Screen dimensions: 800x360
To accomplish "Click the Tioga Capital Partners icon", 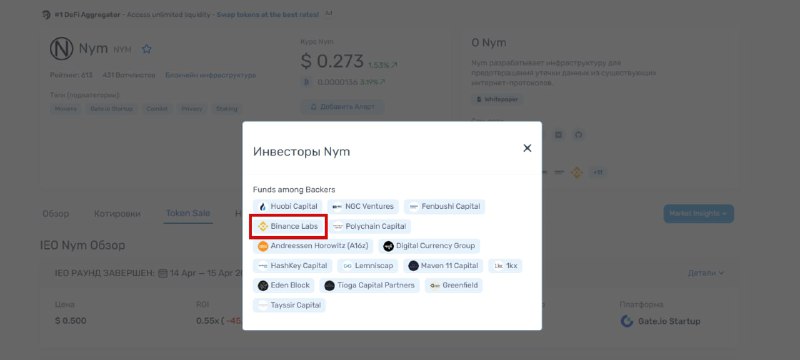I will [x=330, y=286].
